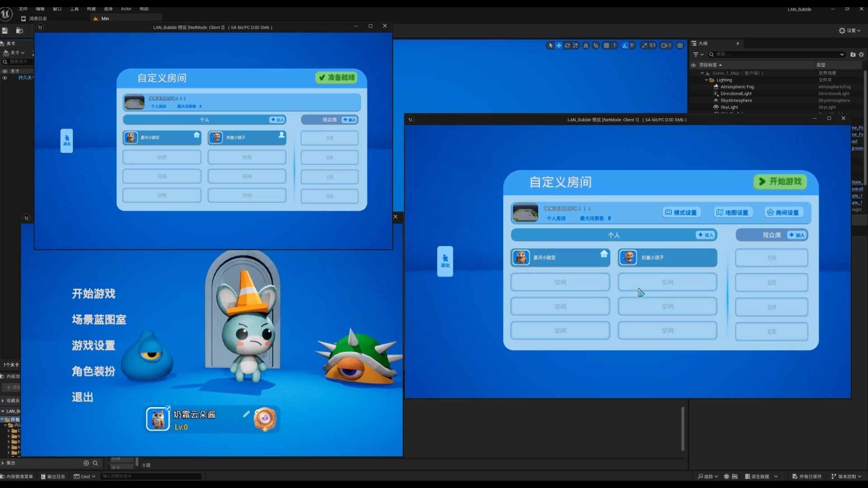Select 开始游戏 in main menu window
Screen dimensions: 868x488
point(94,294)
